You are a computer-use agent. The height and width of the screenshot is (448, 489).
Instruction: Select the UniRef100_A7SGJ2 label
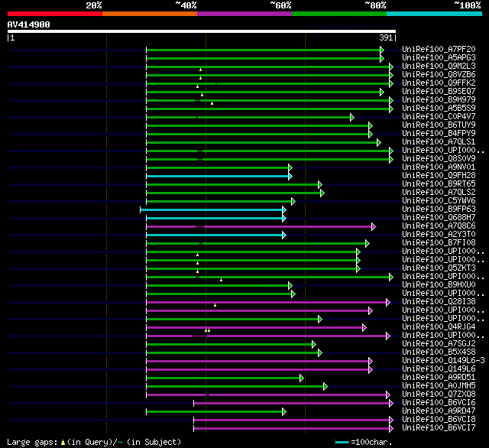click(439, 344)
